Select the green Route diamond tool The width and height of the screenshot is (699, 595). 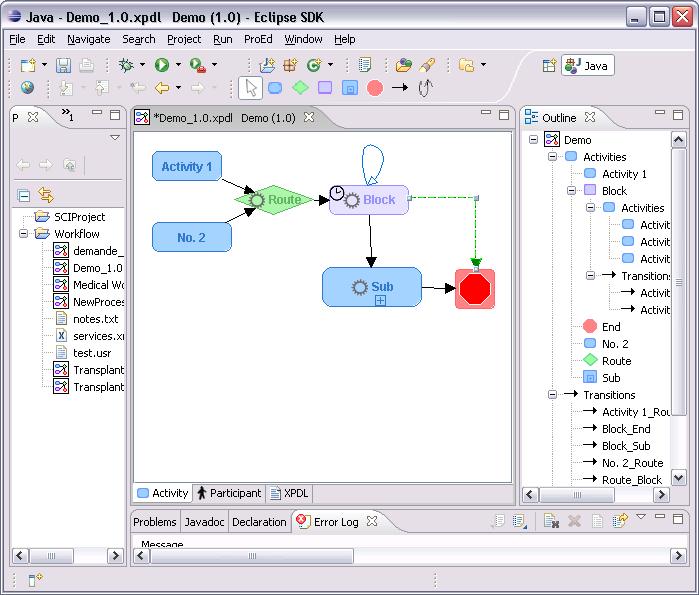pyautogui.click(x=300, y=88)
